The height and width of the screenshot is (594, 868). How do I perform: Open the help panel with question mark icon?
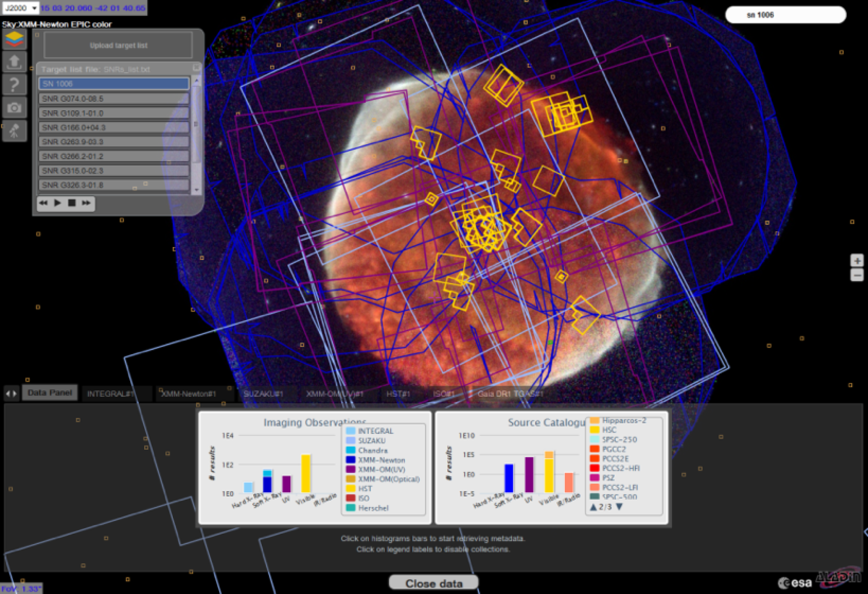(x=14, y=85)
